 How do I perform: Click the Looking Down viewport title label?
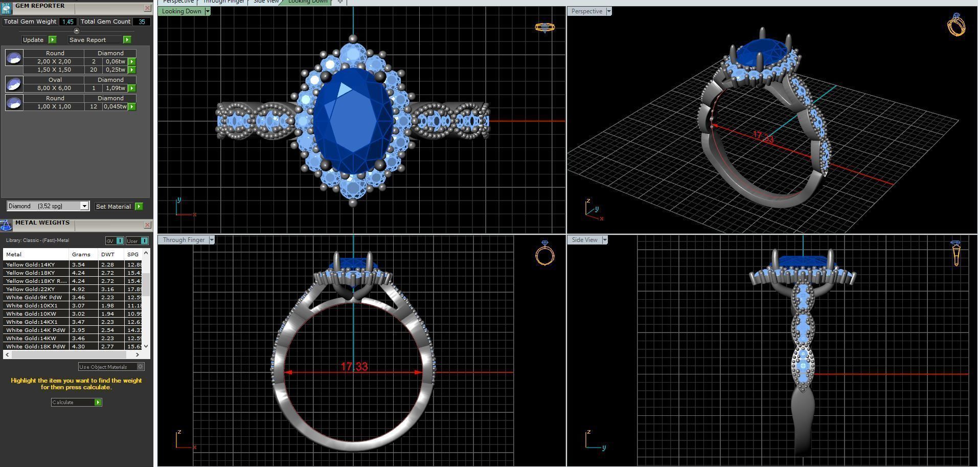pyautogui.click(x=181, y=11)
